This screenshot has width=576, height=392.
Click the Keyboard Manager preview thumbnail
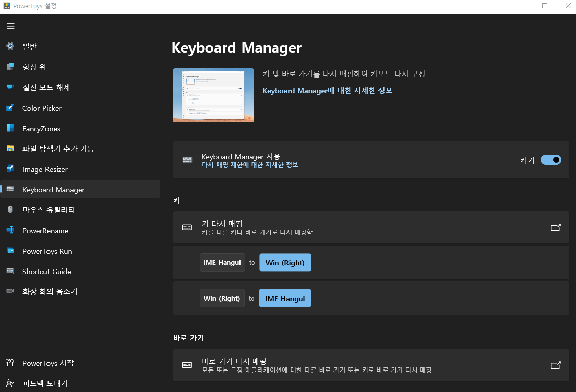coord(213,95)
